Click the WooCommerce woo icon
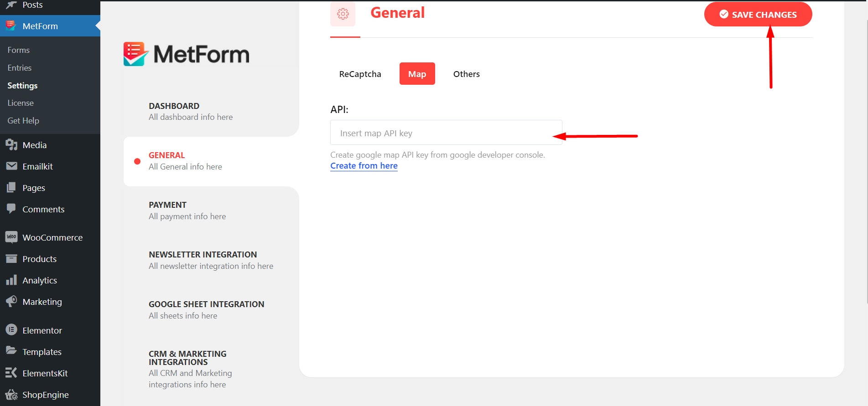 pyautogui.click(x=11, y=237)
